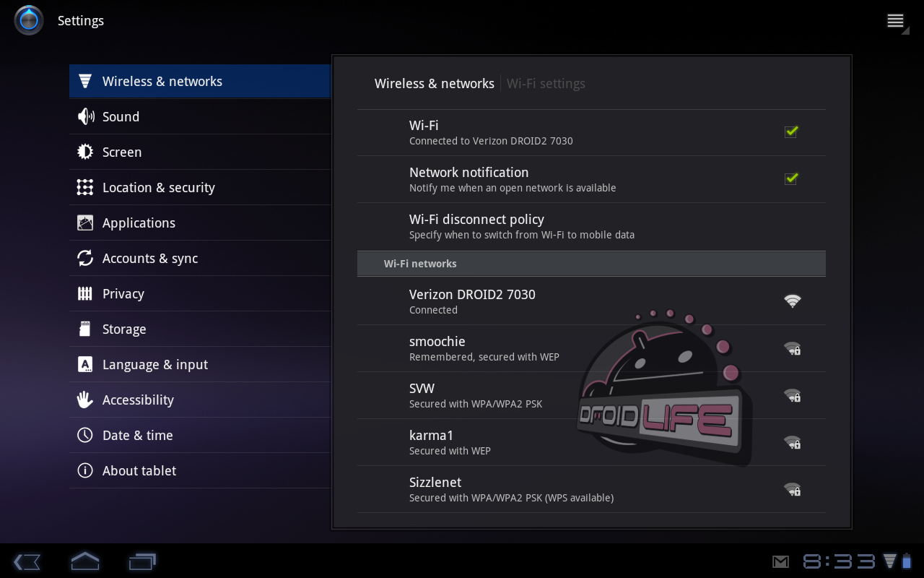Open the status bar clock panel

[x=839, y=561]
